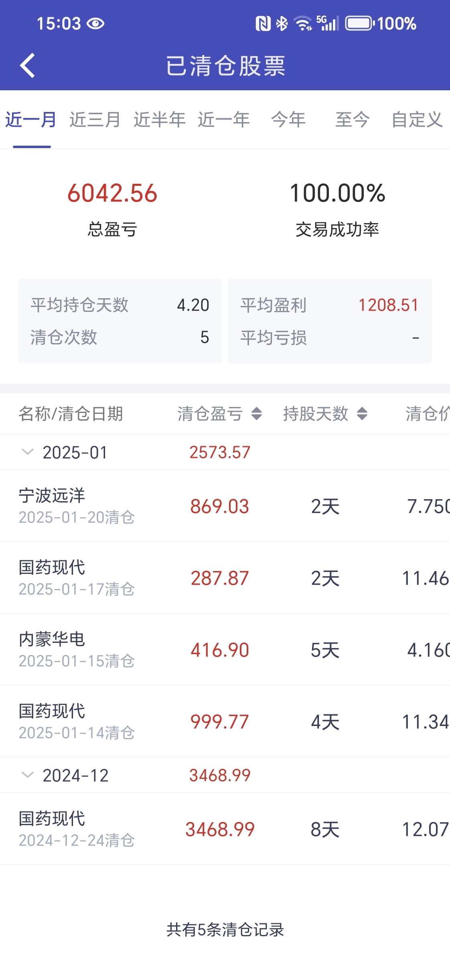Open 国药现代 2024-12-24 record
This screenshot has width=450, height=980.
[225, 829]
